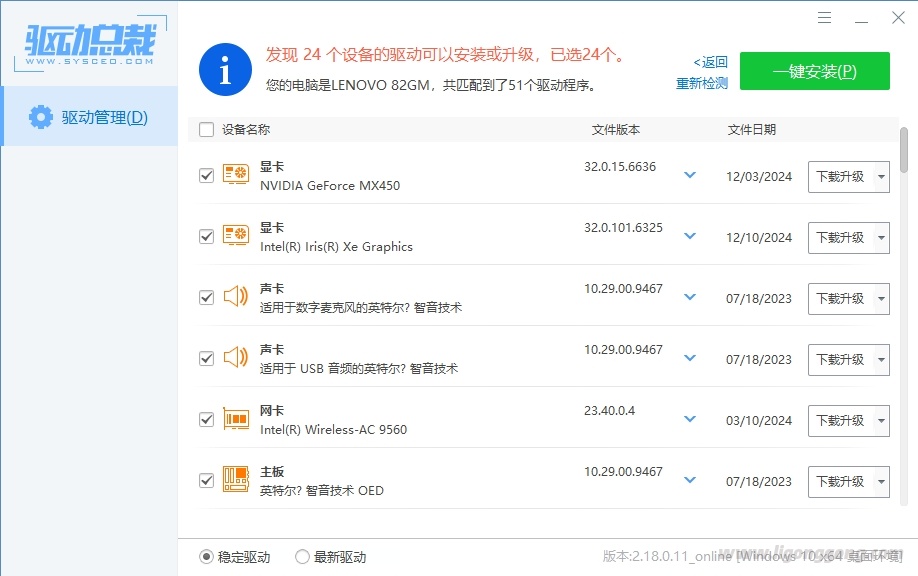918x576 pixels.
Task: Click 下载升级 for the 数字麦克风 sound driver
Action: click(x=841, y=299)
